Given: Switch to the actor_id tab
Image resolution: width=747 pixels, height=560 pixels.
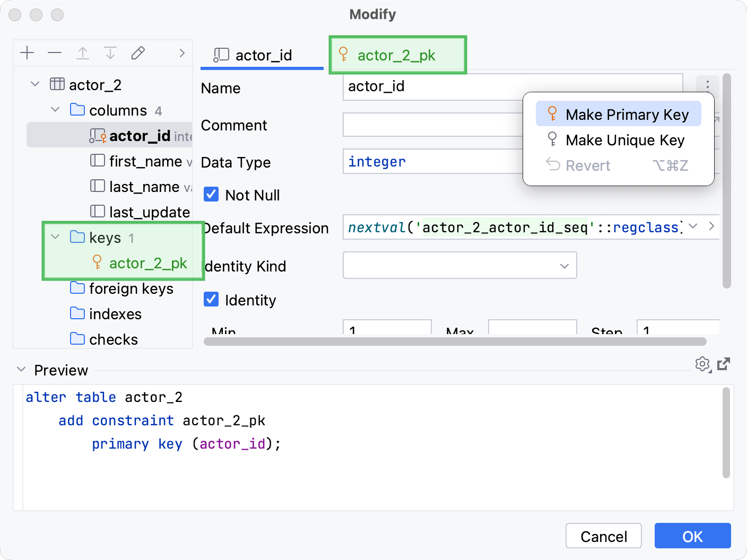Looking at the screenshot, I should (x=262, y=55).
